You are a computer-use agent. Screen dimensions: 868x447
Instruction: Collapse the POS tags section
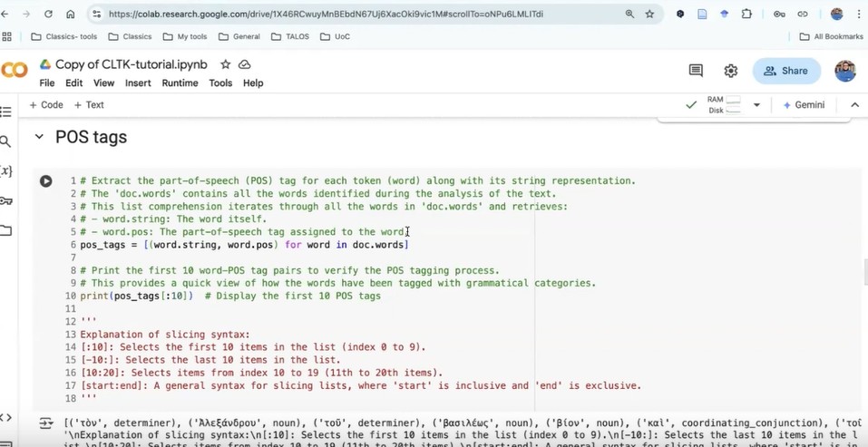(x=39, y=138)
